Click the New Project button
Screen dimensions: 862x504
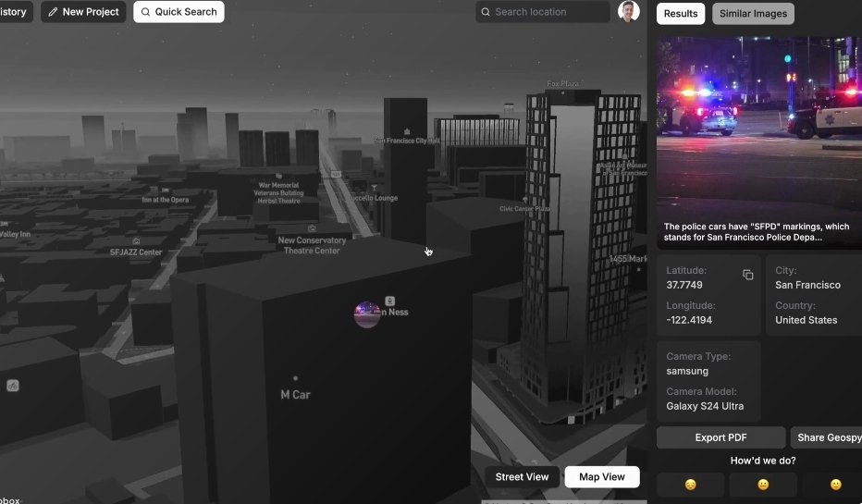coord(83,12)
